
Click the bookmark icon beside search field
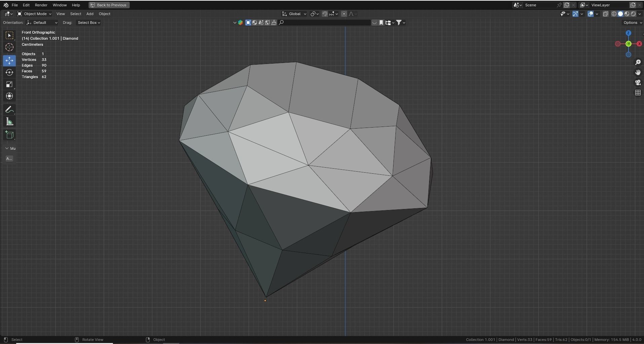click(381, 23)
